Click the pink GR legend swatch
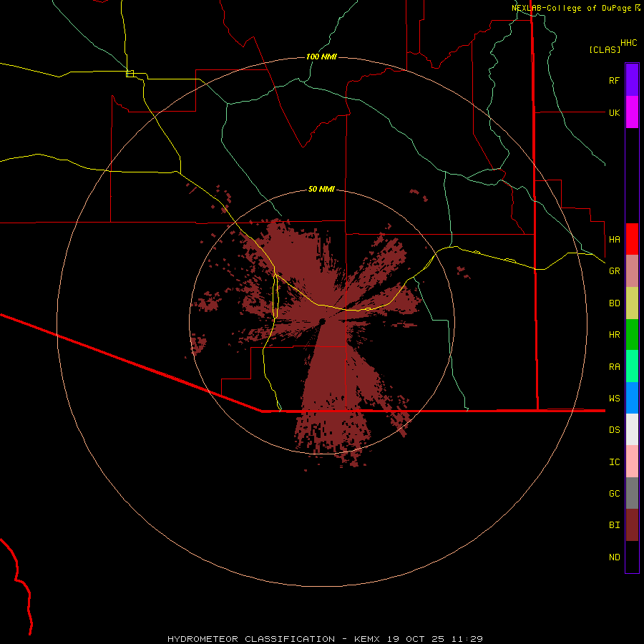The height and width of the screenshot is (644, 644). [632, 271]
